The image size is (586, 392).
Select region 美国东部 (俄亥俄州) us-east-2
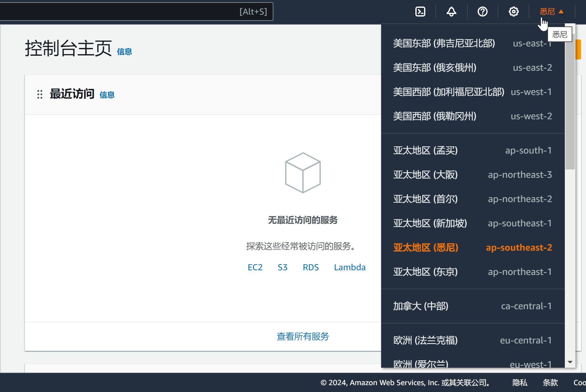pos(472,68)
